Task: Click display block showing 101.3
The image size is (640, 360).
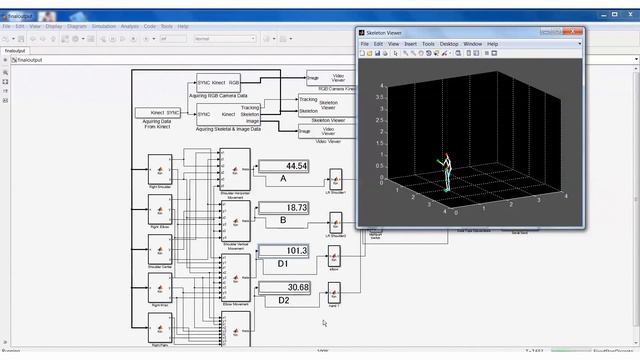Action: (x=284, y=251)
